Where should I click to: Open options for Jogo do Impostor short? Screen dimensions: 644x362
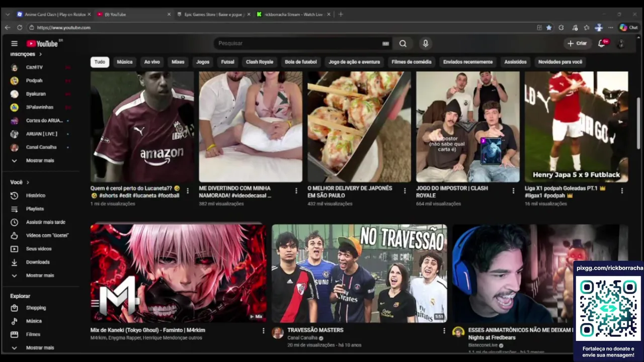click(513, 191)
